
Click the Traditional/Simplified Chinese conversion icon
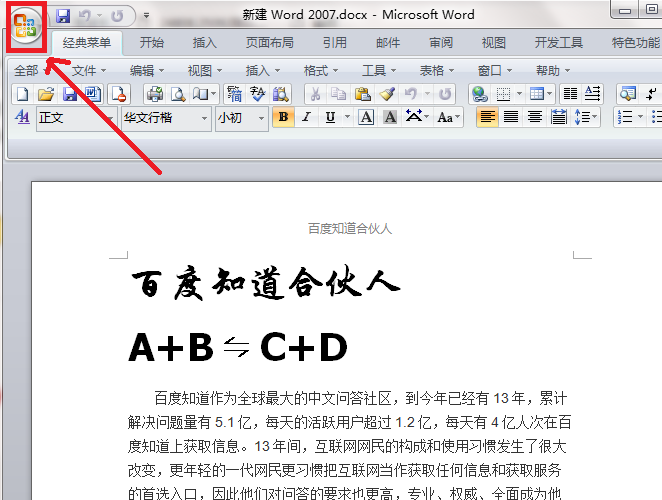(x=234, y=94)
